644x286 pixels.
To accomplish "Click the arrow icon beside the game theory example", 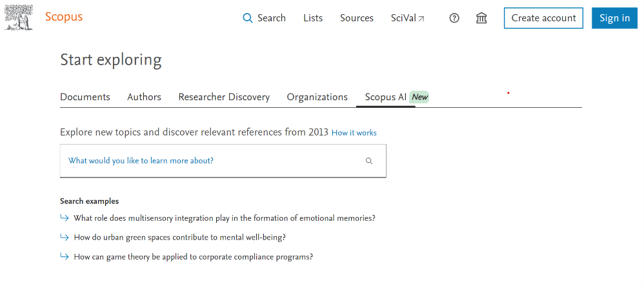I will 64,256.
